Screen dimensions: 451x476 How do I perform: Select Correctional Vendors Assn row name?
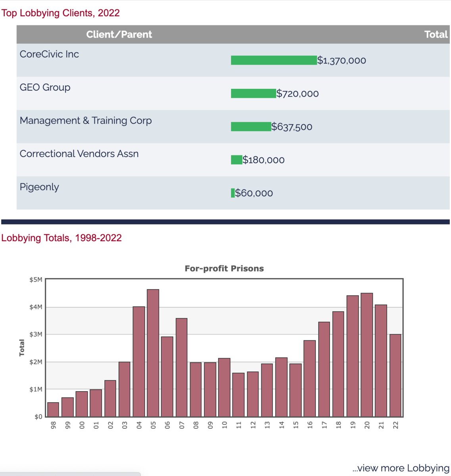pos(79,154)
